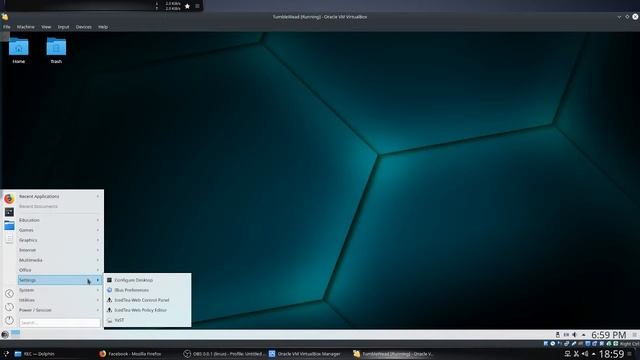The image size is (640, 360).
Task: Click the power off session icon
Action: coord(9,320)
